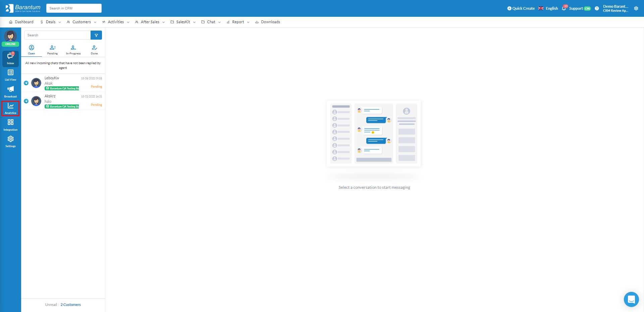This screenshot has width=644, height=312.
Task: Expand the Customers dropdown menu
Action: [x=82, y=22]
